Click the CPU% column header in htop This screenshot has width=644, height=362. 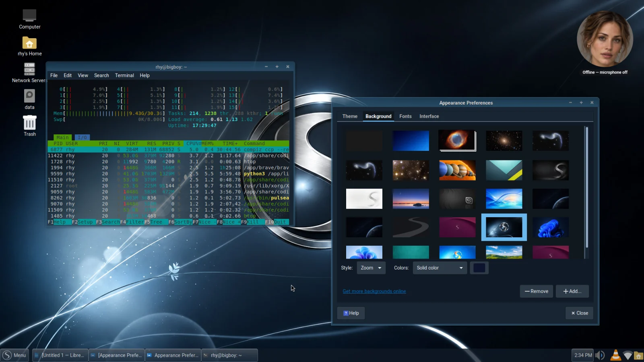[x=192, y=144]
